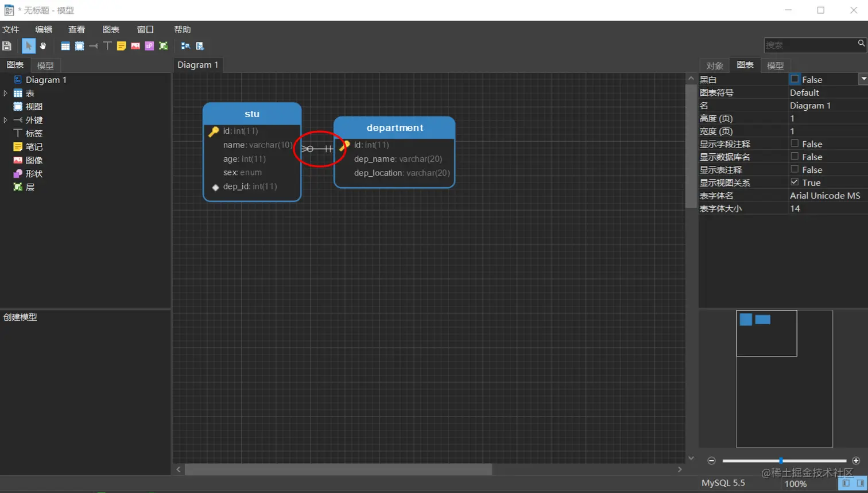
Task: Select the department table header
Action: point(394,127)
